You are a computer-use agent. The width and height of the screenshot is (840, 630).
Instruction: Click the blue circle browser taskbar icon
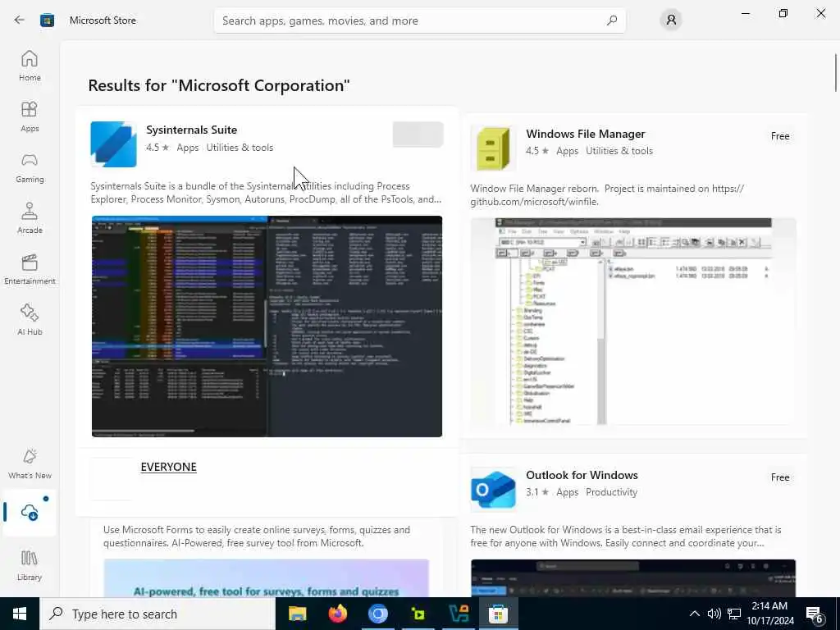pyautogui.click(x=377, y=614)
